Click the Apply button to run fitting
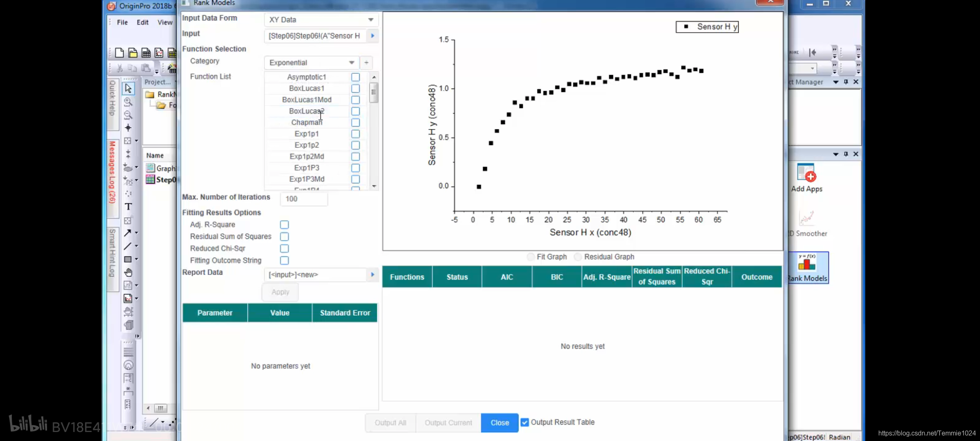The image size is (980, 441). click(280, 291)
